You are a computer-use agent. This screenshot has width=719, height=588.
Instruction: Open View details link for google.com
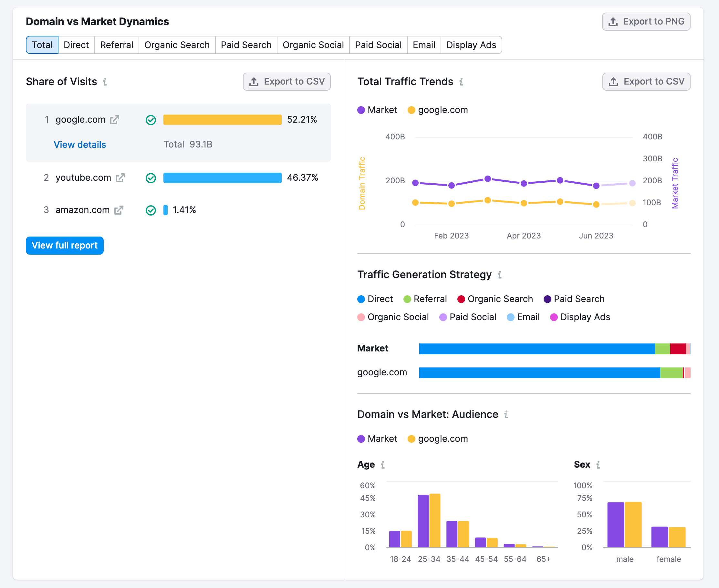click(x=80, y=145)
